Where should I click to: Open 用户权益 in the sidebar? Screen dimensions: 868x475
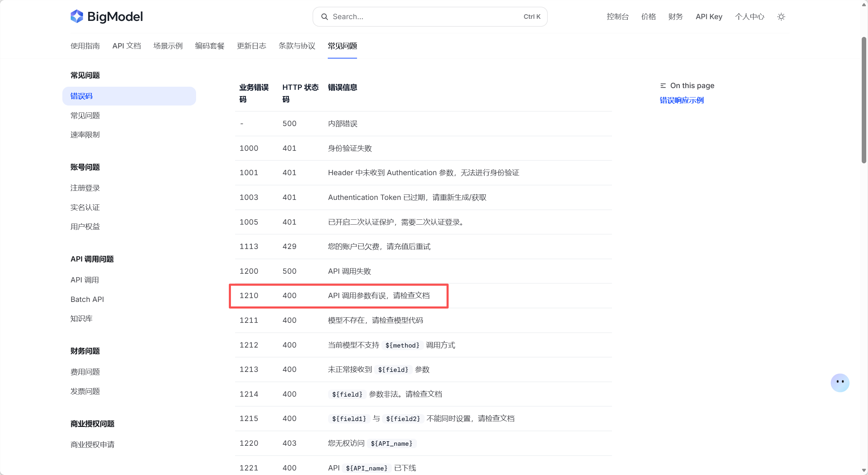(x=85, y=227)
